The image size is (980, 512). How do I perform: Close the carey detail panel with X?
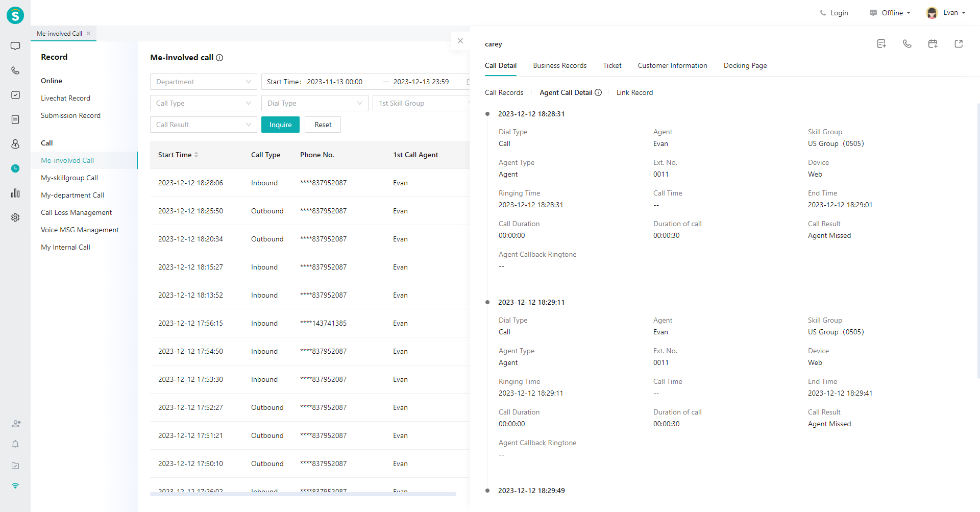(x=460, y=41)
